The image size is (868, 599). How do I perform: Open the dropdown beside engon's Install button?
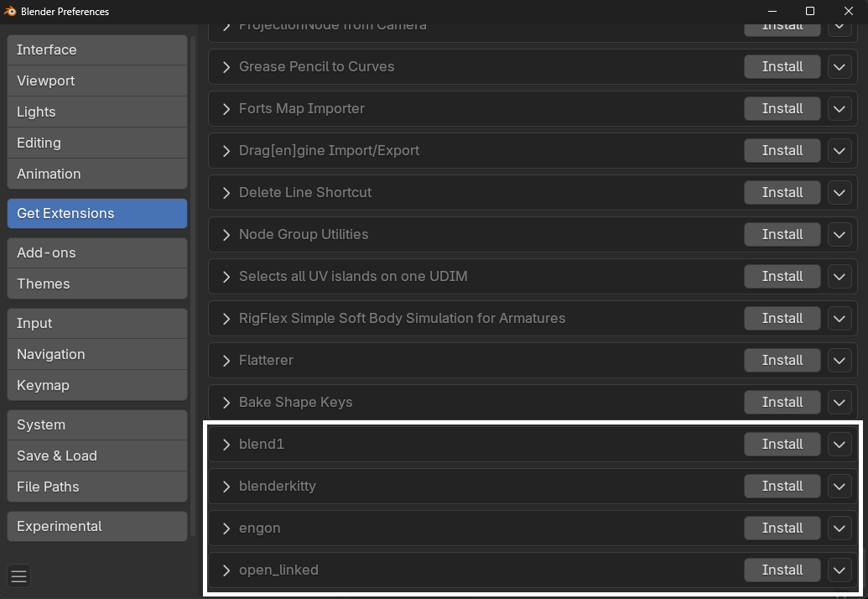pyautogui.click(x=839, y=528)
